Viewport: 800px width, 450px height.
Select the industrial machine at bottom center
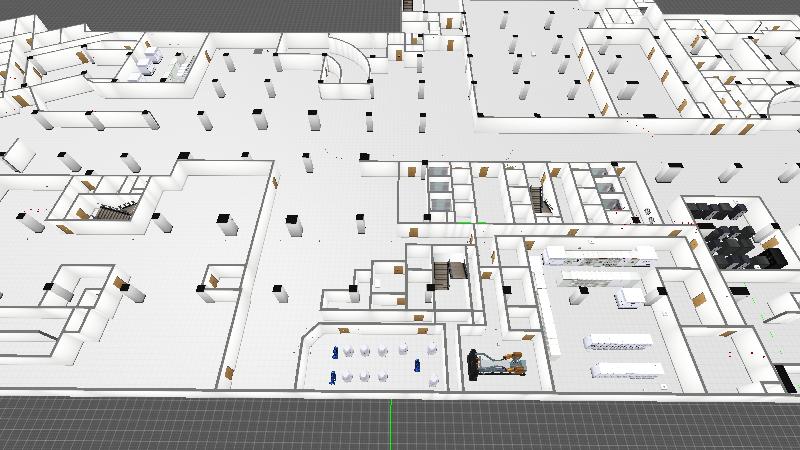[494, 364]
